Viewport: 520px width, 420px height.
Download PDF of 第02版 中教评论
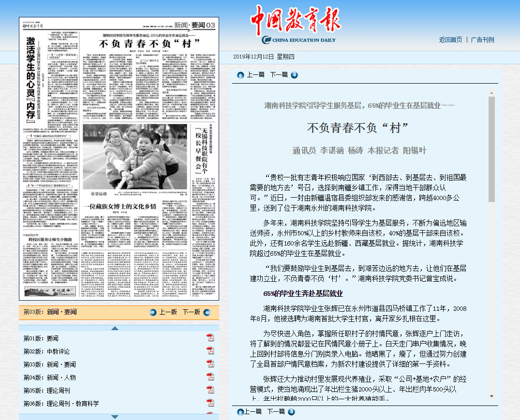pos(210,351)
